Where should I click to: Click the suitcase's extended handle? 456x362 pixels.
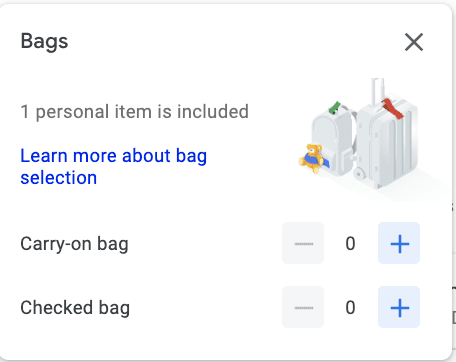[x=378, y=91]
